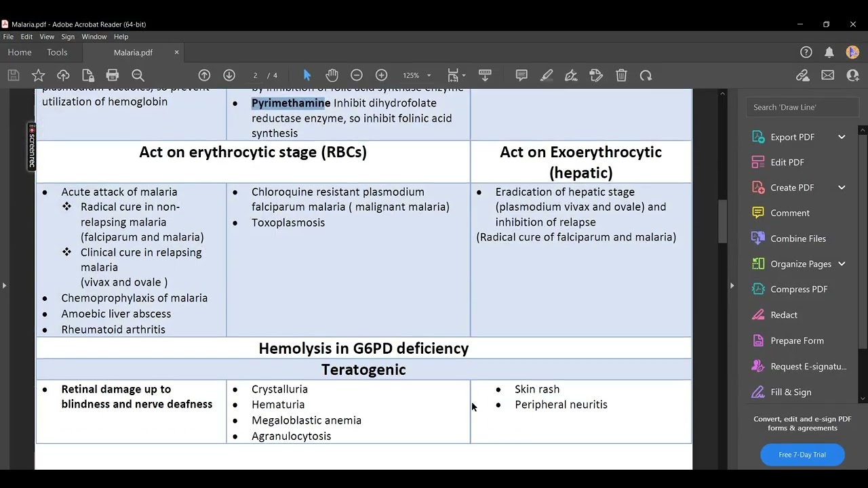Select the Malaria.pdf document tab
The width and height of the screenshot is (868, 488).
133,52
